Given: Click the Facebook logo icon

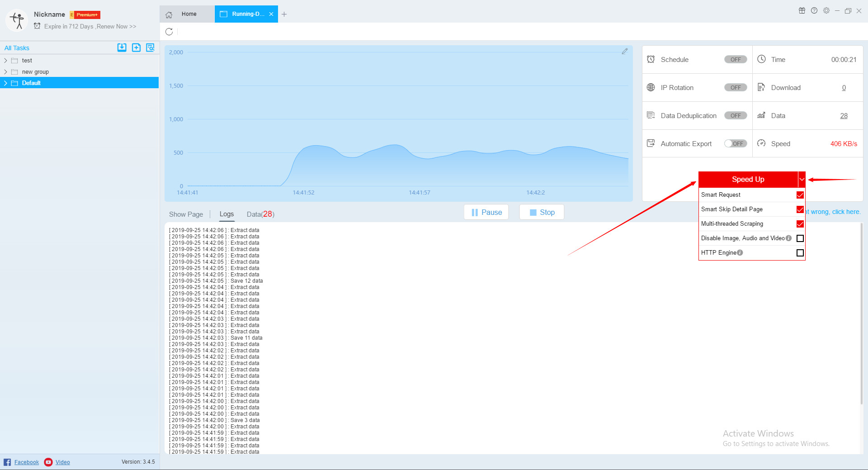Looking at the screenshot, I should (x=7, y=462).
